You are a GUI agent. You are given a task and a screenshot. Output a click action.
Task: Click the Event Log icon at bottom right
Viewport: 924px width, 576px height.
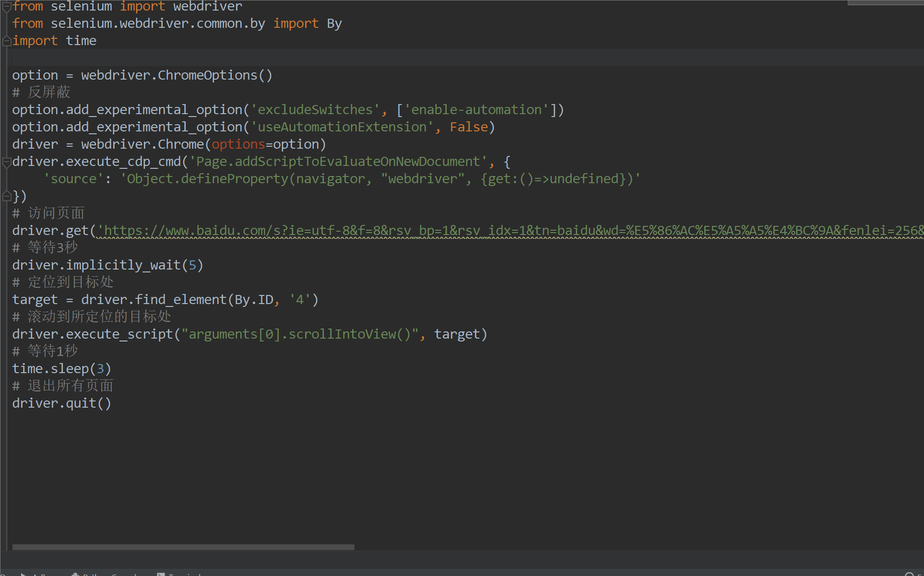tap(909, 574)
